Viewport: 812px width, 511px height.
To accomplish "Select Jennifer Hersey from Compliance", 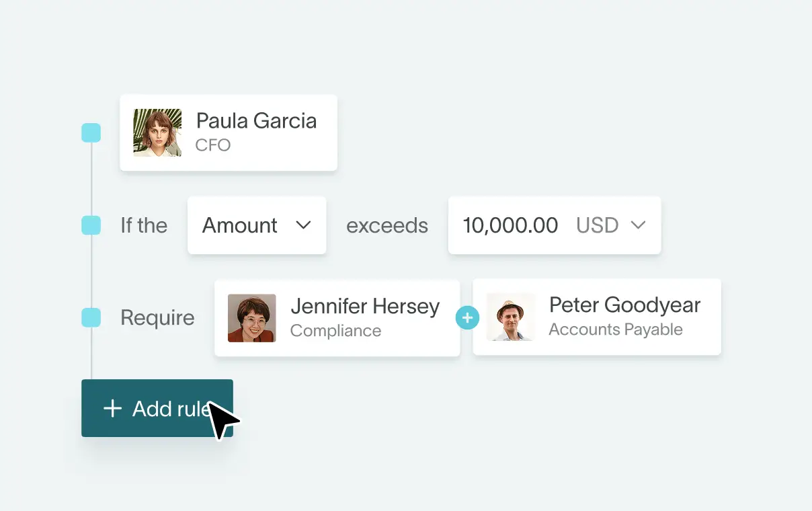I will (336, 317).
